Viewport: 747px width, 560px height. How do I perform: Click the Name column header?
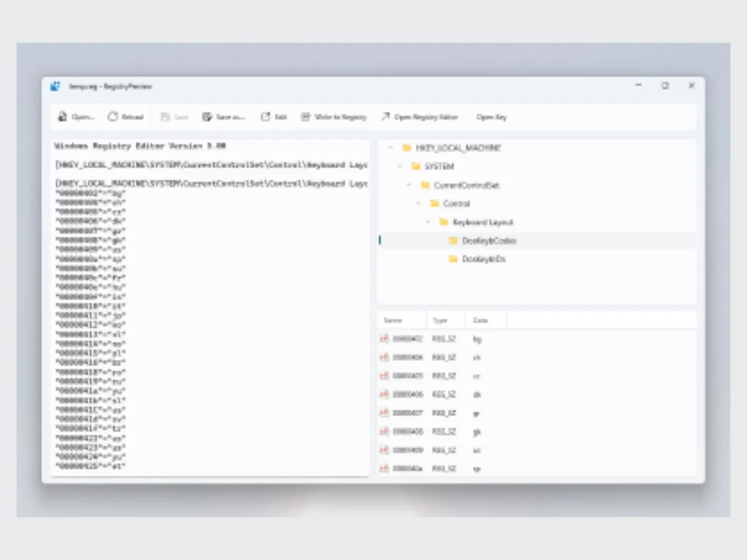click(393, 320)
